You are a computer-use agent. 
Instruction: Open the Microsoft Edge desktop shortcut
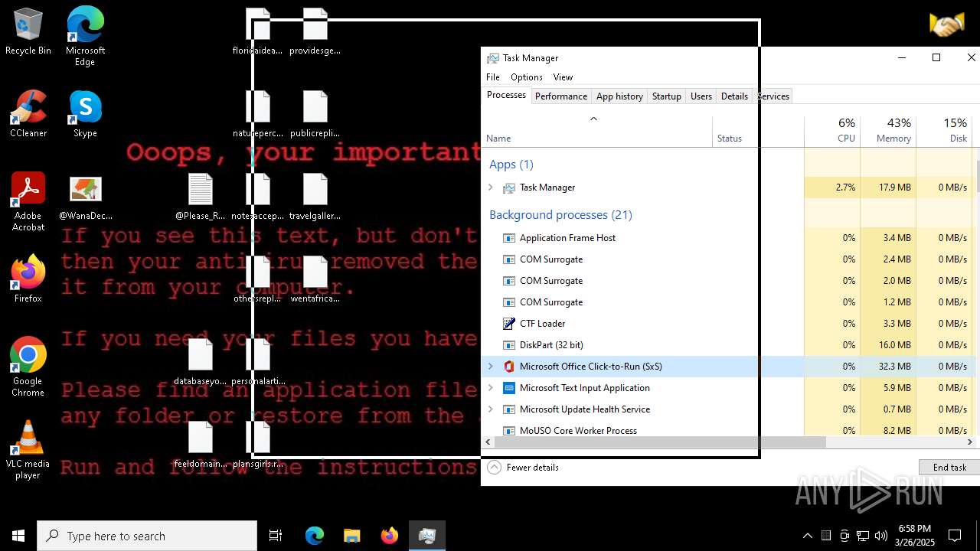pyautogui.click(x=85, y=36)
